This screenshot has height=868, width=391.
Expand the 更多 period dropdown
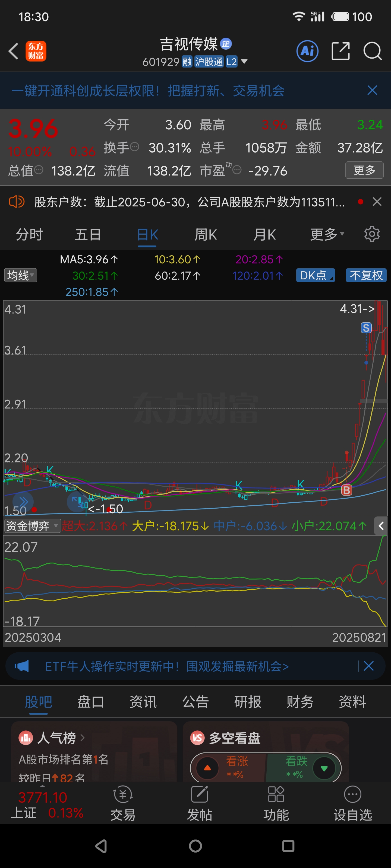[327, 235]
